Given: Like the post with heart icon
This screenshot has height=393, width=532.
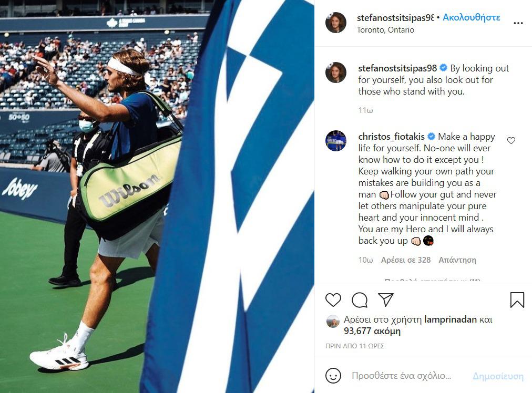Looking at the screenshot, I should click(333, 300).
